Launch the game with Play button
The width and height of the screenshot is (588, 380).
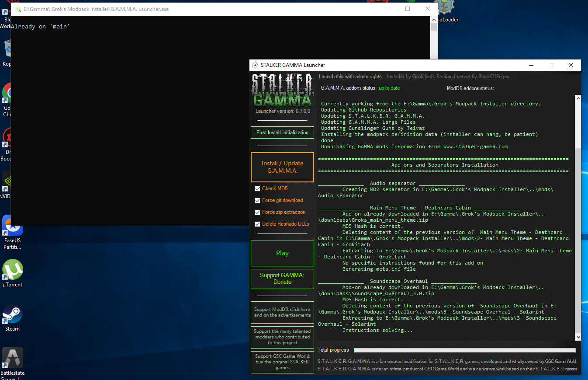(282, 253)
